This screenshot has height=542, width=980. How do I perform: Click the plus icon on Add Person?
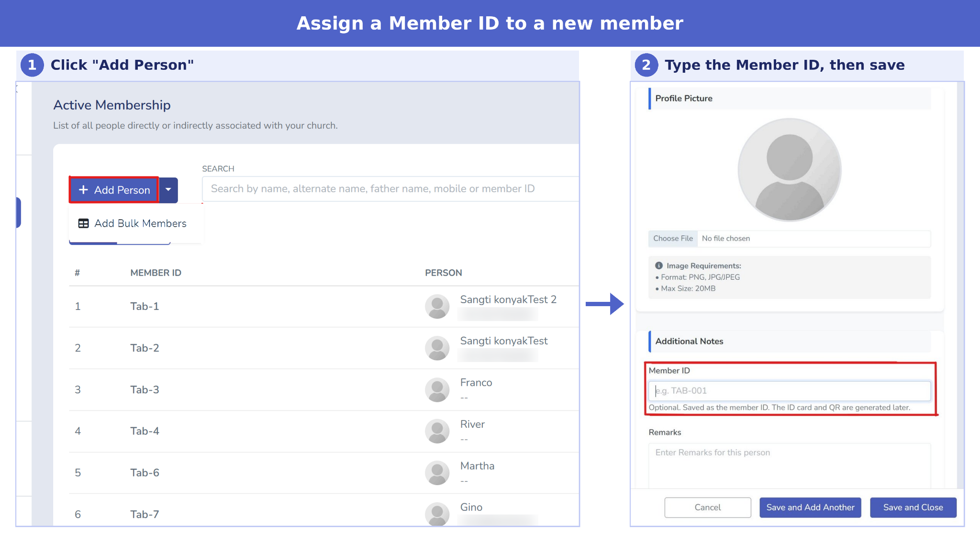coord(83,190)
